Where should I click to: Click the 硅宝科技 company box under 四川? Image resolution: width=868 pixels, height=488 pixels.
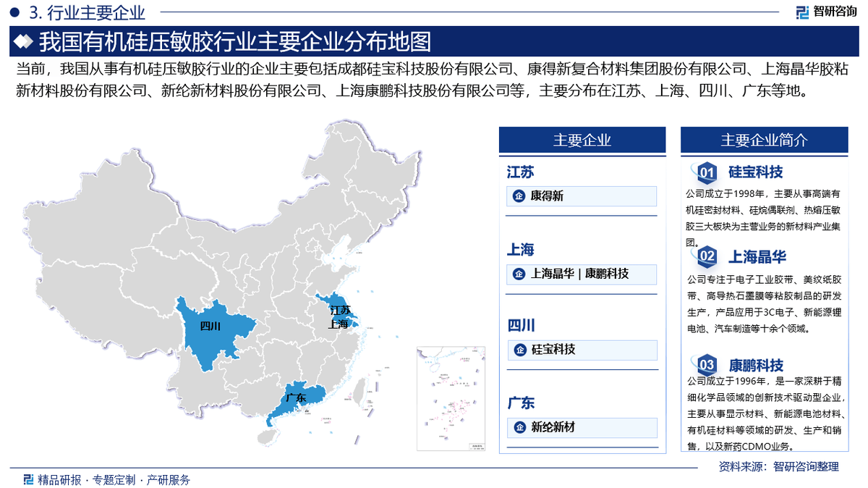coord(582,350)
